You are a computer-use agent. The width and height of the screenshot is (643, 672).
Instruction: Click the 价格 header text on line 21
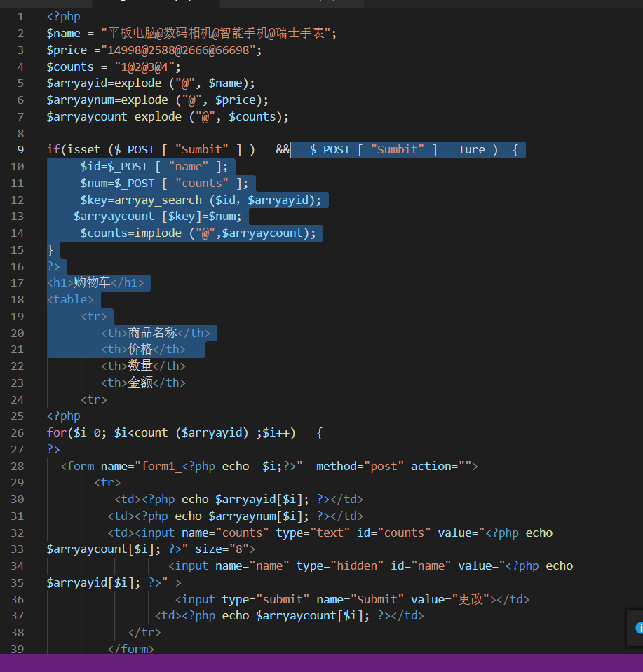coord(140,349)
